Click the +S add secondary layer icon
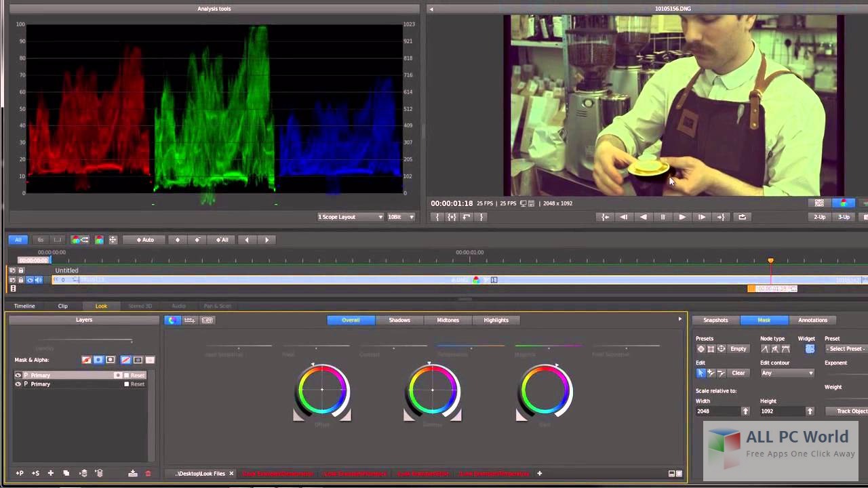This screenshot has width=868, height=488. (x=35, y=473)
